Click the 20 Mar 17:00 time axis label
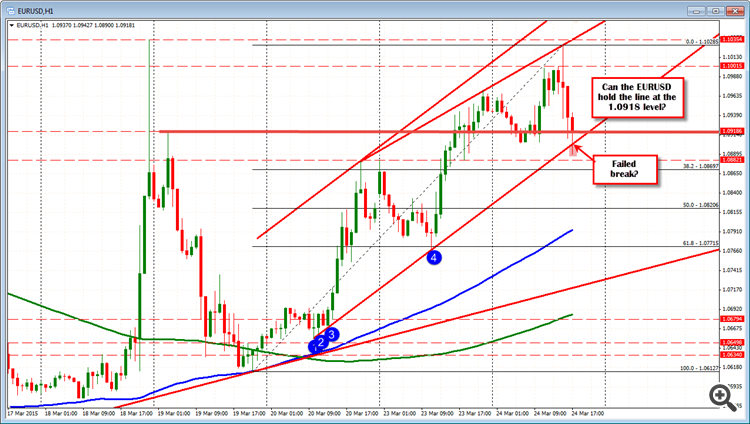 [362, 413]
